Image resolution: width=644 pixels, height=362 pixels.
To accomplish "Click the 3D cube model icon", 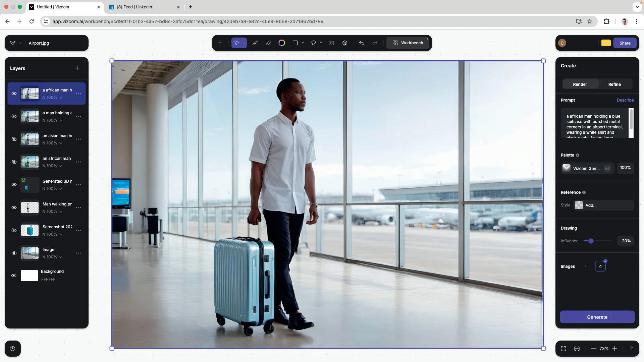I will pos(345,43).
